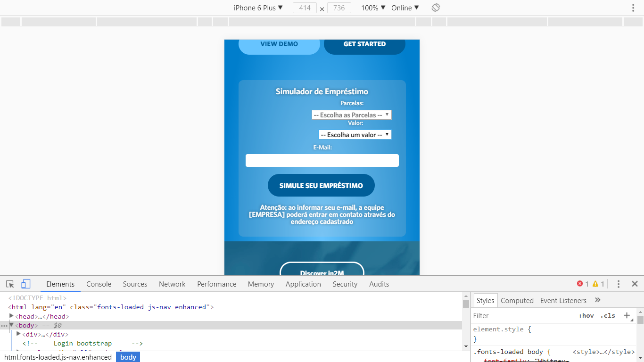Select the body breadcrumb item

[x=128, y=357]
